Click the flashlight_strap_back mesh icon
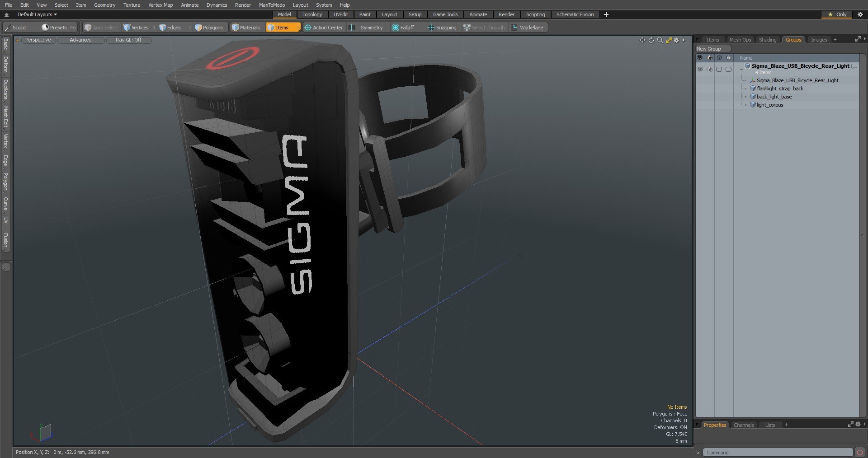This screenshot has height=458, width=868. tap(753, 89)
